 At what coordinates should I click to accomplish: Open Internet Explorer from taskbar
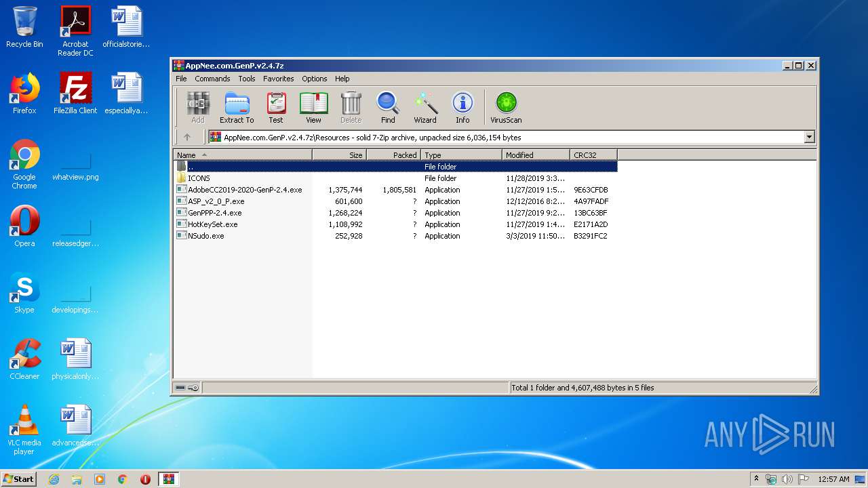click(x=54, y=479)
